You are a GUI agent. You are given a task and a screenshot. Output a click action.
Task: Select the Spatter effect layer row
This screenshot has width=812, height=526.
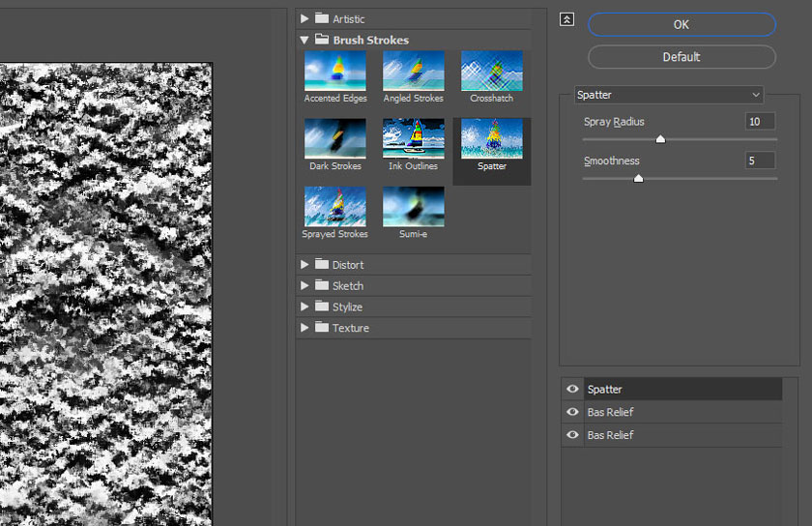(x=682, y=390)
